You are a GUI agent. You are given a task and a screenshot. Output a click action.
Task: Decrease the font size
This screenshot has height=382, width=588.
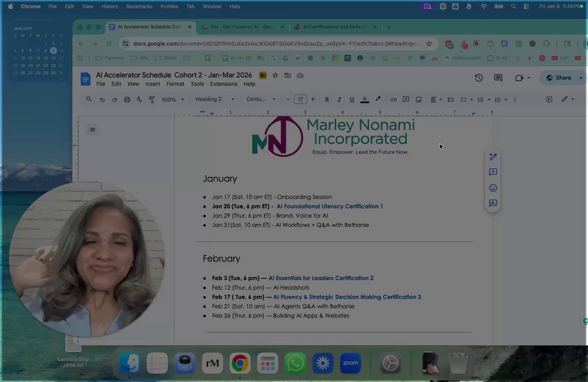tap(288, 99)
